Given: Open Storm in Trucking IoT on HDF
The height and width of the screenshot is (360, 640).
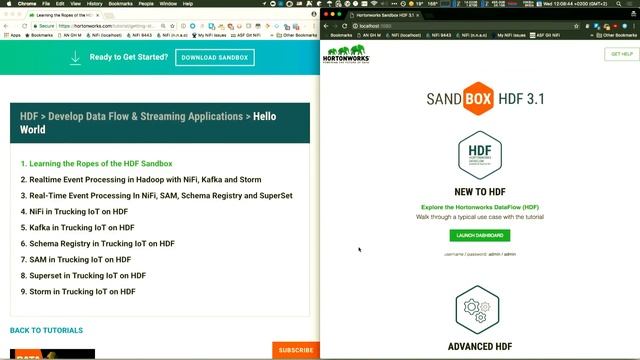Looking at the screenshot, I should point(82,291).
